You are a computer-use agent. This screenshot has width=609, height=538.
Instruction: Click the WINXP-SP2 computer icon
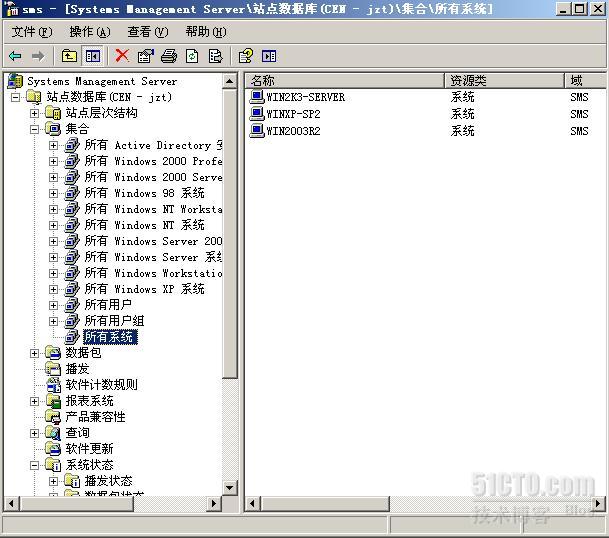click(x=256, y=114)
